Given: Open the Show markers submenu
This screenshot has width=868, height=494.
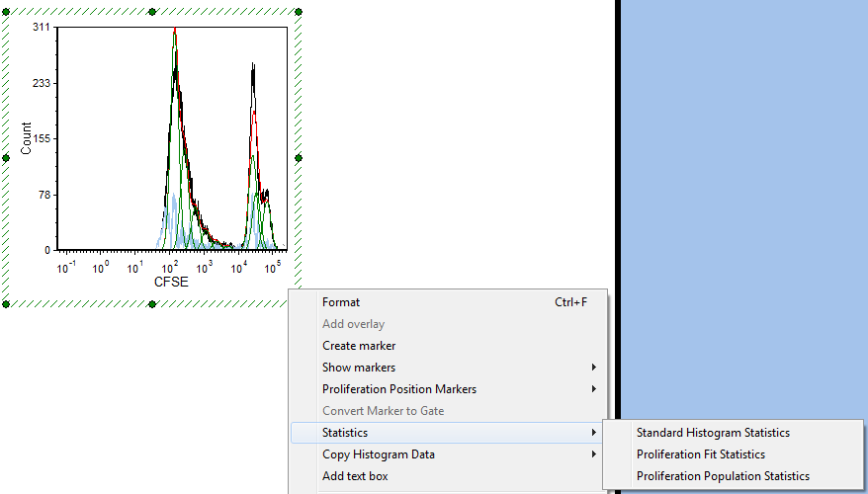Looking at the screenshot, I should 449,368.
